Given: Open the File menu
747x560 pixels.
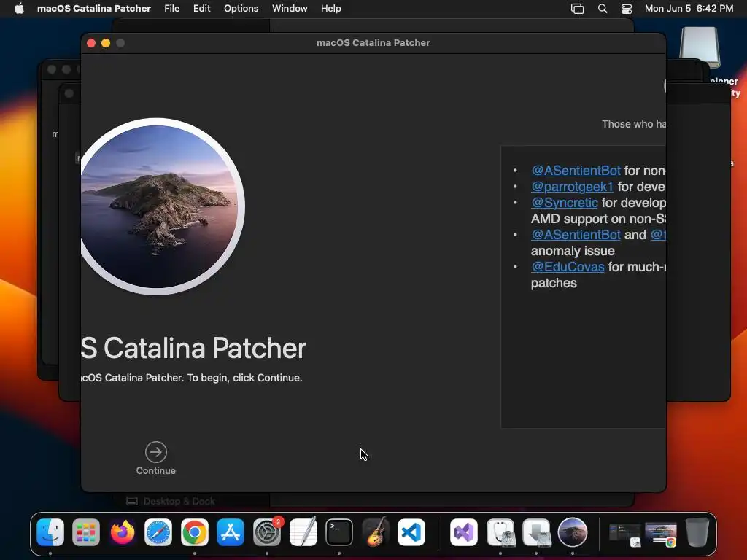Looking at the screenshot, I should click(x=172, y=9).
